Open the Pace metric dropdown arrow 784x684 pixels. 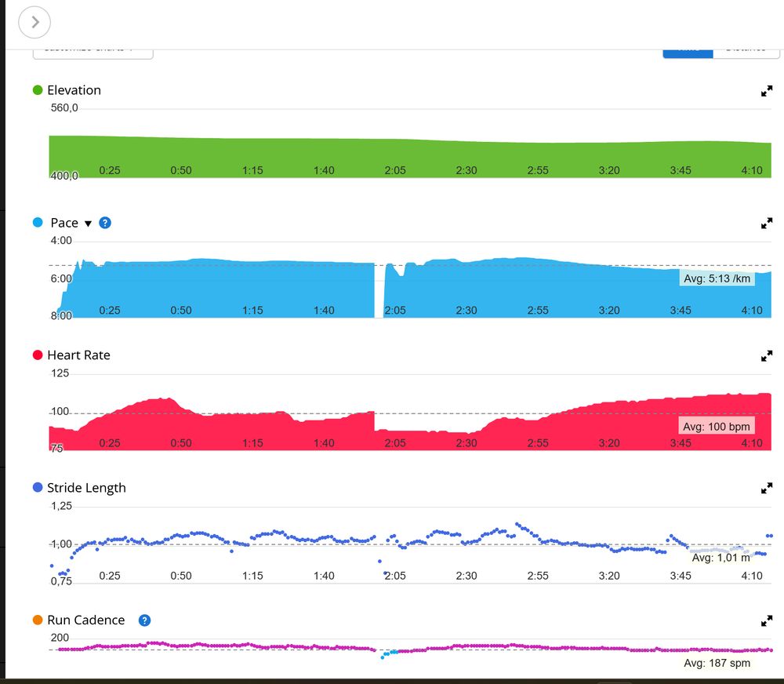tap(88, 224)
